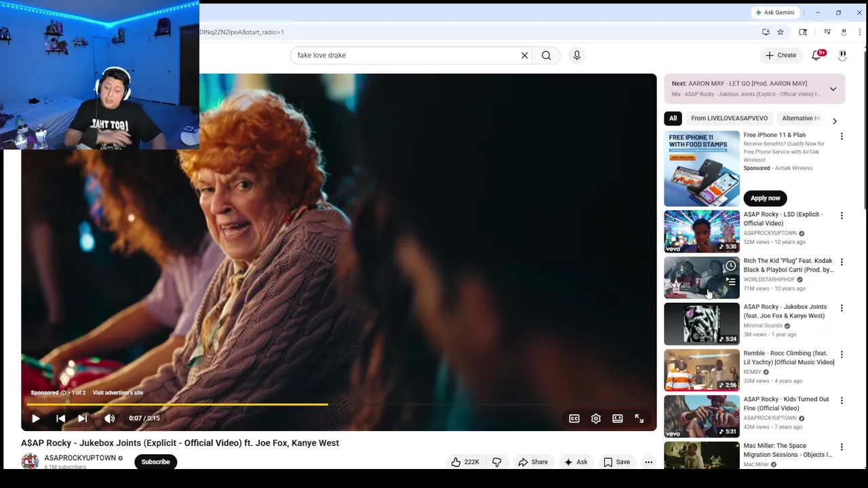The height and width of the screenshot is (488, 868).
Task: Open A$AP Rocky - L$D video thumbnail
Action: pos(702,231)
